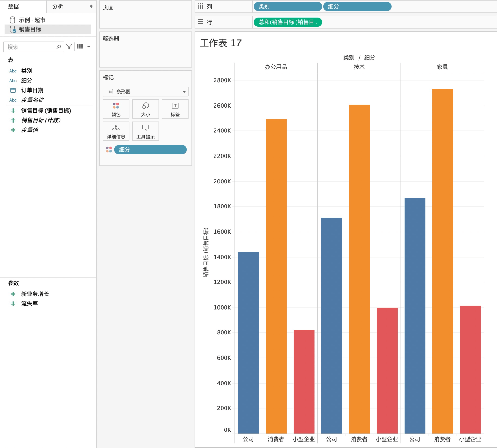497x448 pixels.
Task: Switch to the 数据 tab
Action: coord(13,6)
